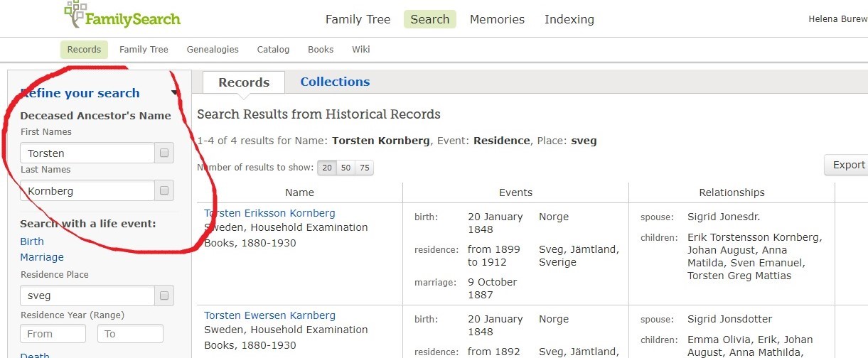
Task: Toggle exact match for Residence Place
Action: 164,295
